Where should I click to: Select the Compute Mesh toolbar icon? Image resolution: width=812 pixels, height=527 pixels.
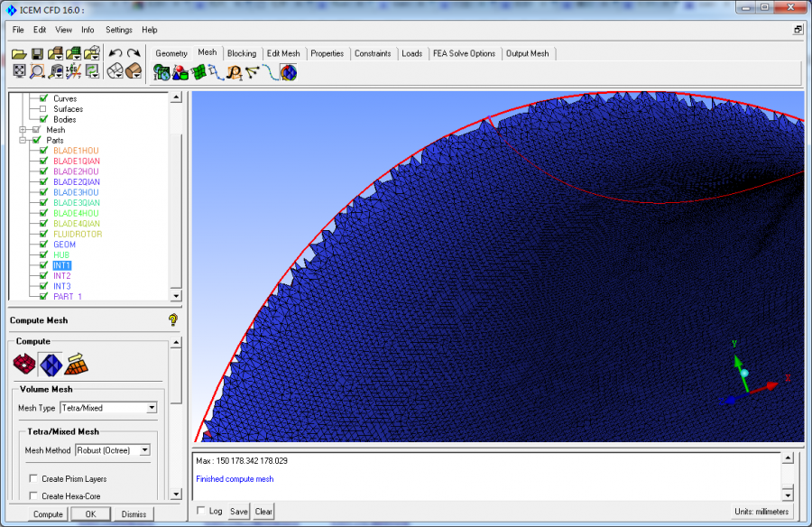288,72
